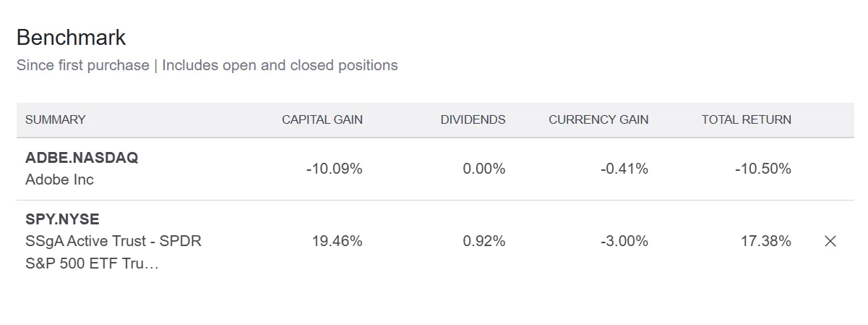Screen dimensions: 868x325
Task: Click the Adobe Inc company name
Action: click(59, 180)
